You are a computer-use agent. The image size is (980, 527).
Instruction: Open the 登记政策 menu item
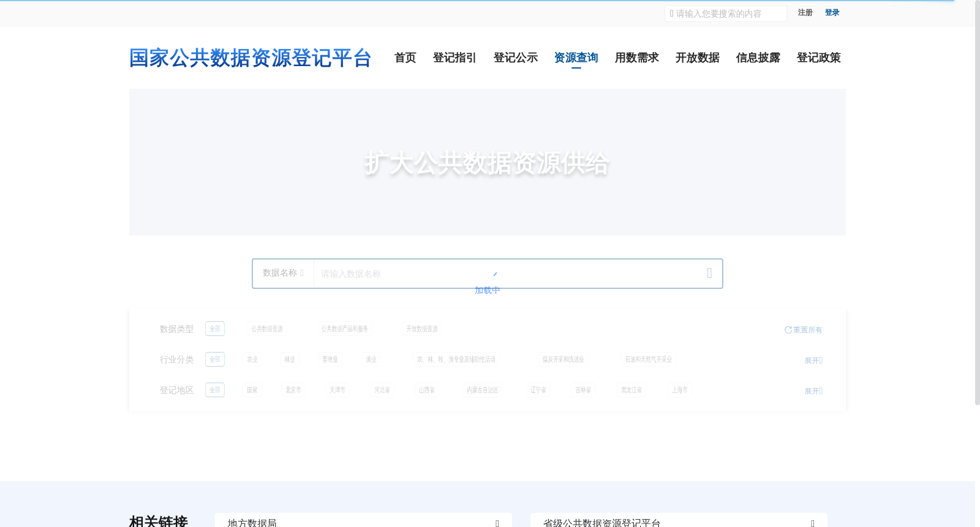(x=818, y=58)
